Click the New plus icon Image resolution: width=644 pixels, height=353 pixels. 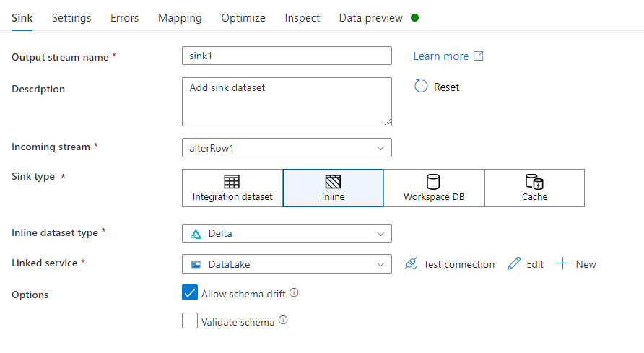click(x=562, y=264)
